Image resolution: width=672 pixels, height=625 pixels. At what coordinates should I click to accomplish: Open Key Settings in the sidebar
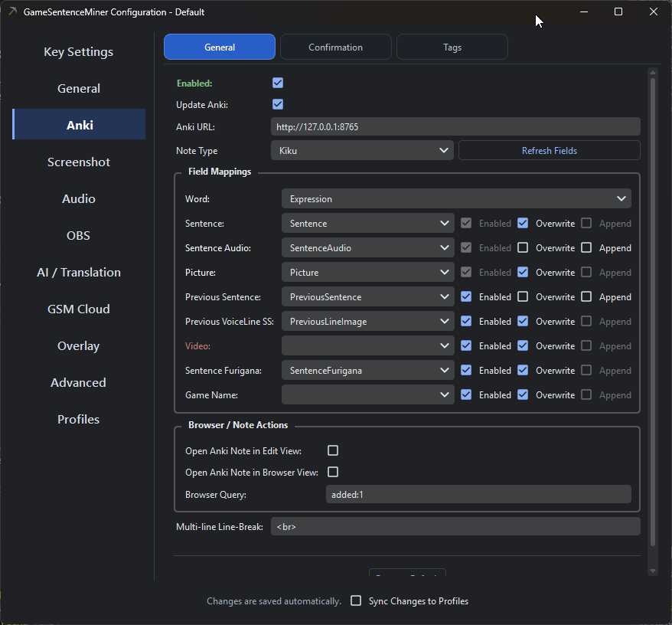tap(78, 52)
